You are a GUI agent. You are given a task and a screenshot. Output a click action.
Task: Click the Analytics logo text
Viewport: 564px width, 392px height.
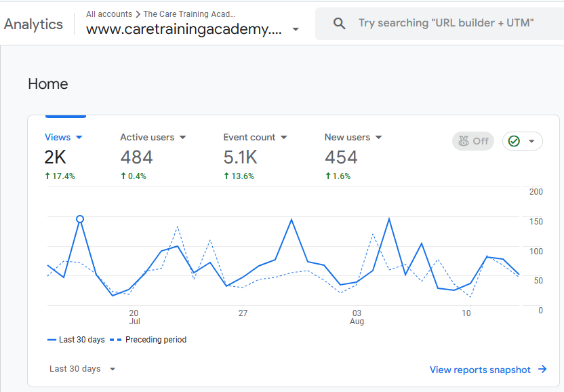[33, 24]
